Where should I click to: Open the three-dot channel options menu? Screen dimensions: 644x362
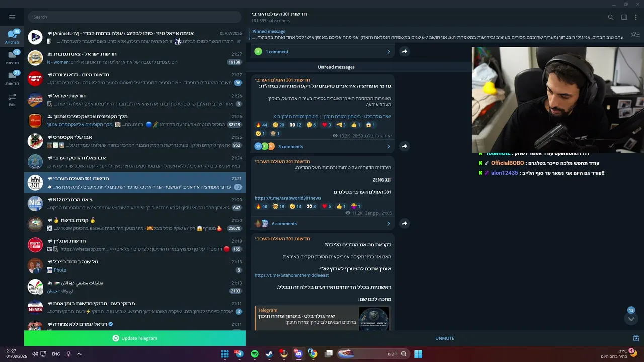[636, 17]
